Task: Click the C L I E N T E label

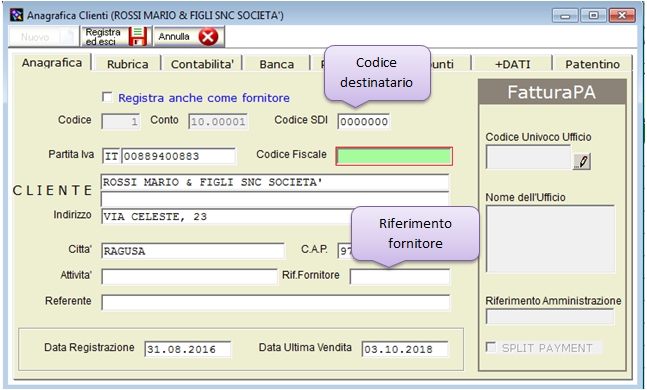Action: 52,190
